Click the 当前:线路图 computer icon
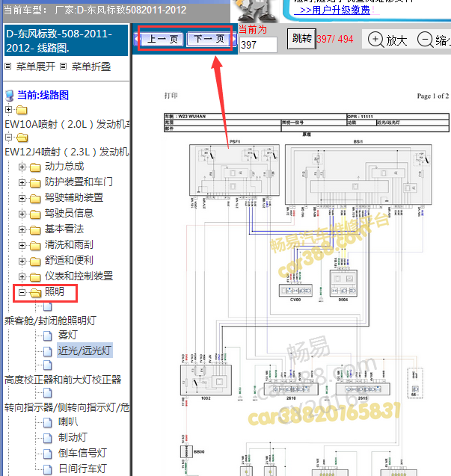This screenshot has height=476, width=451. point(10,96)
